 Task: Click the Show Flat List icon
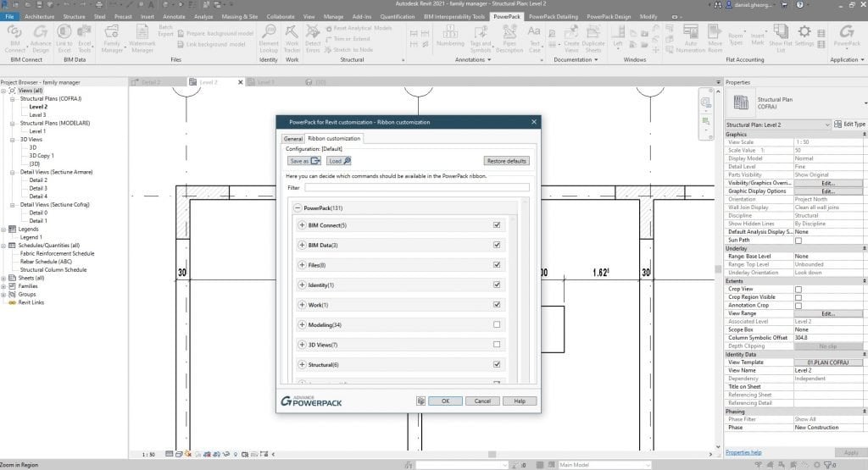pos(781,37)
